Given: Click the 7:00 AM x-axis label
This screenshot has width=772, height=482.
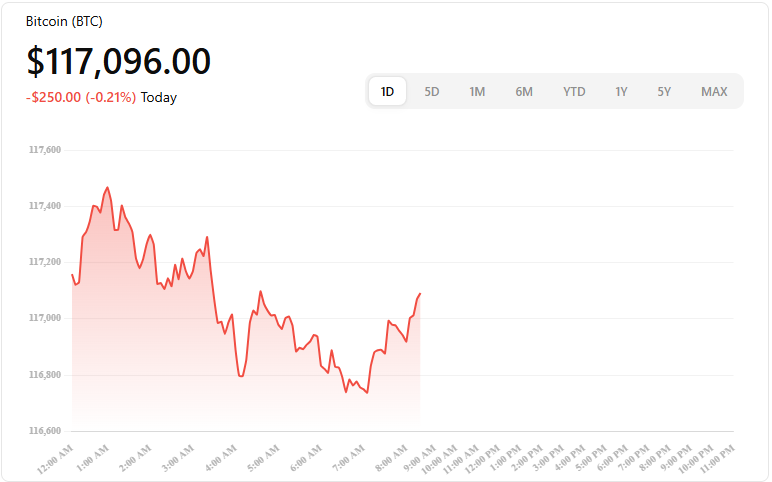Looking at the screenshot, I should [x=349, y=458].
